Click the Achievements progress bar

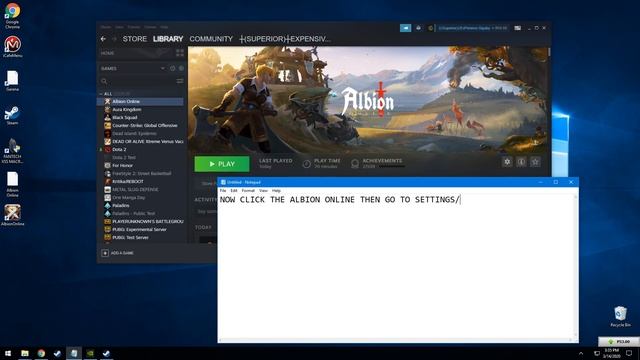point(392,167)
